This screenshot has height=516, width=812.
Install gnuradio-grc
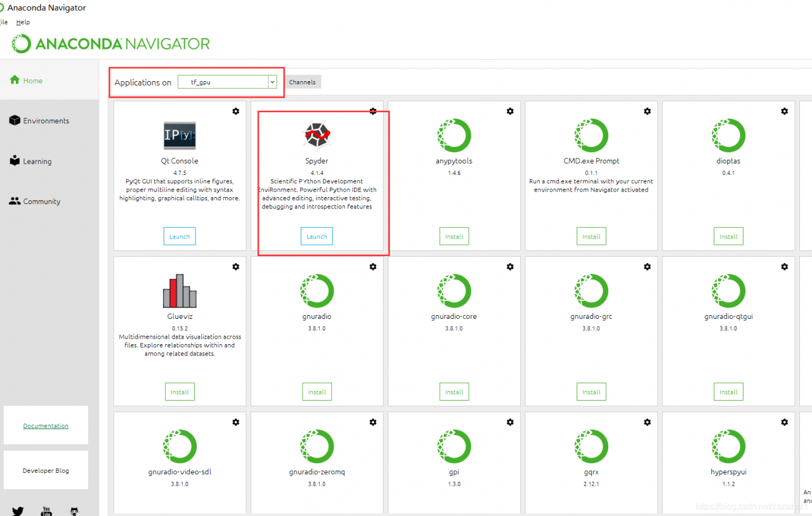point(591,392)
